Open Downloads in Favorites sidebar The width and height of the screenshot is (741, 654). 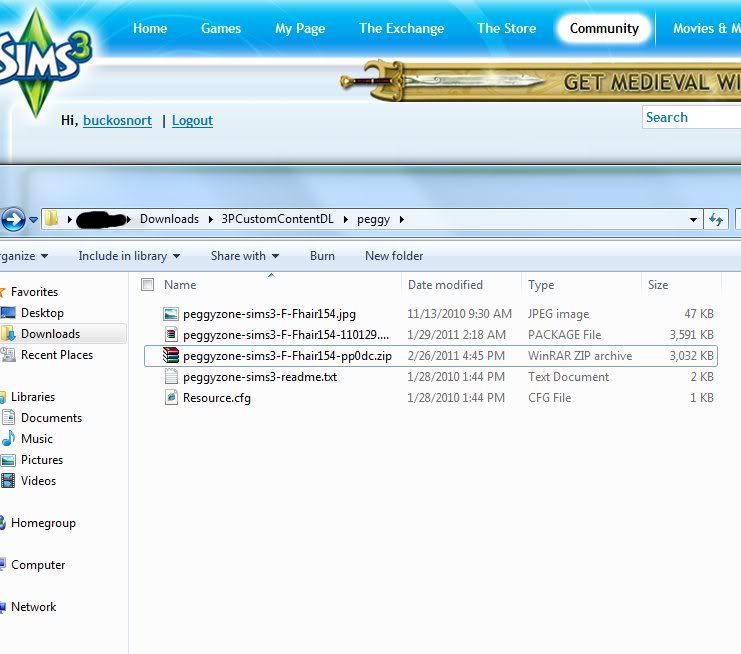point(50,334)
